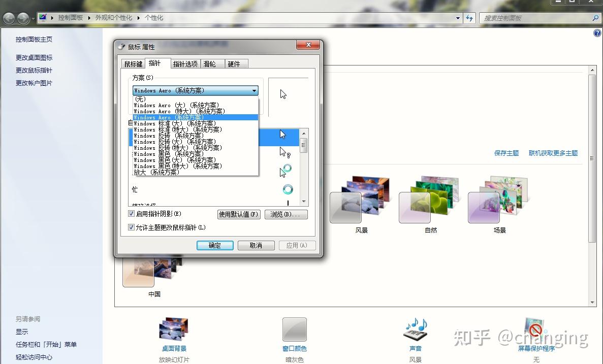The image size is (603, 364).
Task: Click the mouse icon in the dialog title bar
Action: pos(121,46)
